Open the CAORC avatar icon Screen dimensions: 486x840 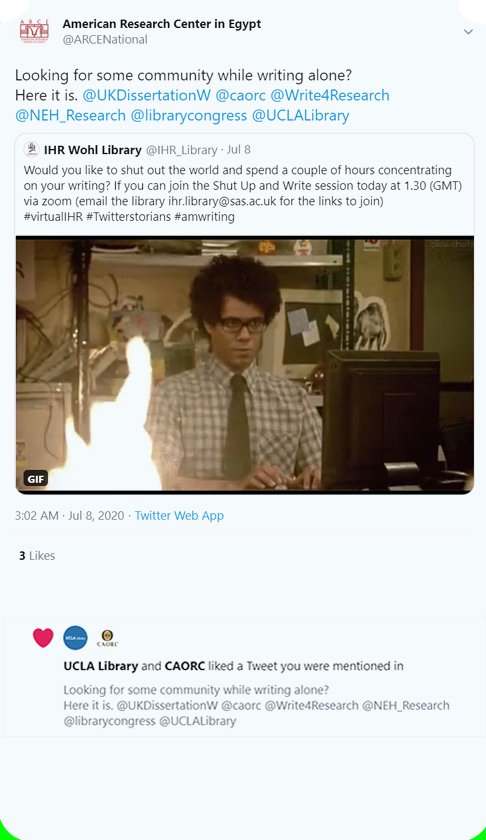pos(107,638)
